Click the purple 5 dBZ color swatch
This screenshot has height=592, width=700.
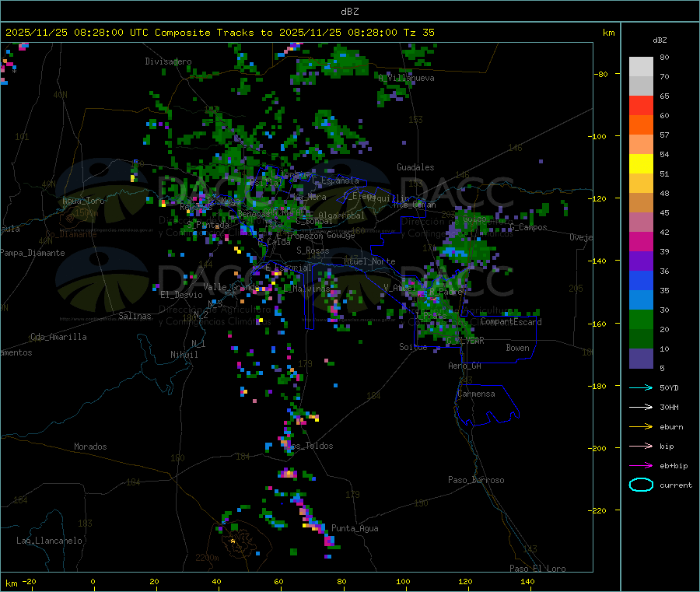pos(641,359)
